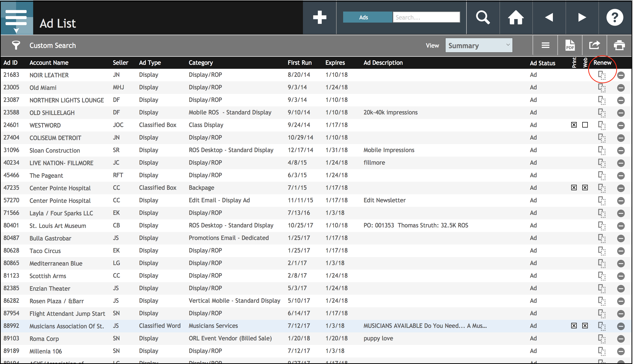Remove the Old Miami ad row
The width and height of the screenshot is (633, 364).
[621, 88]
